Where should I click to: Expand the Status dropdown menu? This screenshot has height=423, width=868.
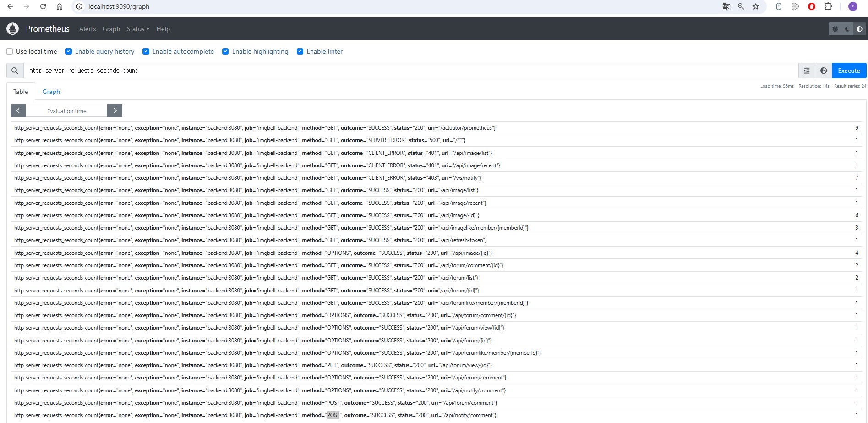(138, 29)
